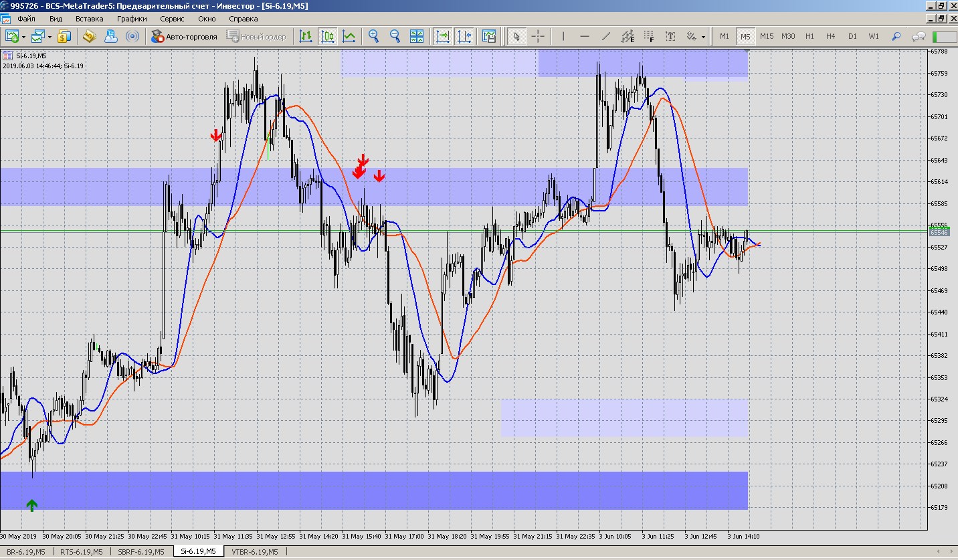Click the Новый ордер button
Viewport: 958px width, 560px height.
(x=256, y=36)
